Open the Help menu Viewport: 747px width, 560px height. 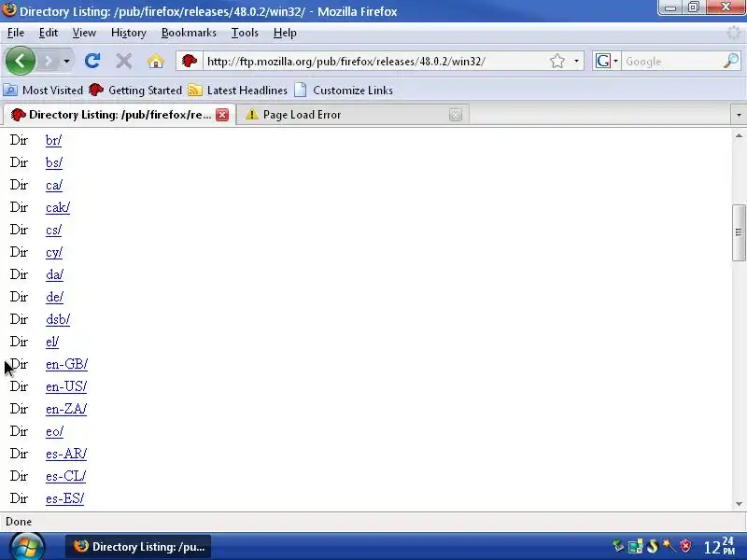285,33
